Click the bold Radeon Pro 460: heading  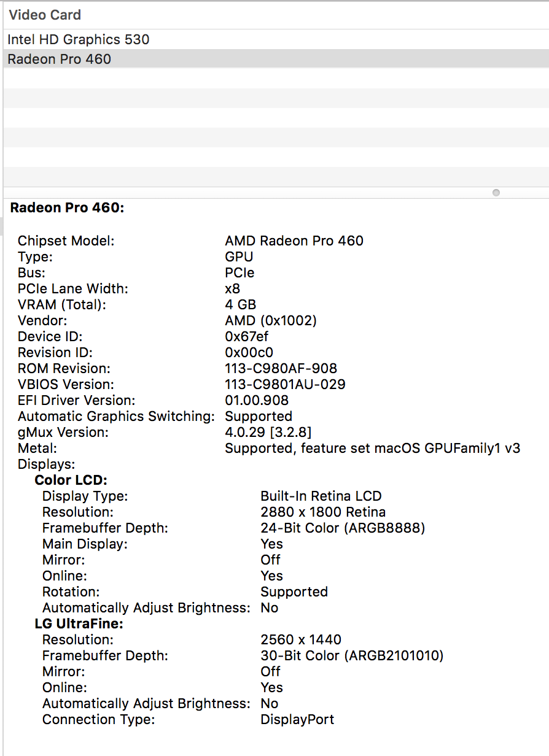[x=68, y=208]
